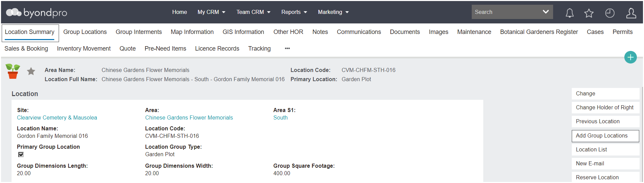644x183 pixels.
Task: Click Group Square Footage value 400.00
Action: 282,173
